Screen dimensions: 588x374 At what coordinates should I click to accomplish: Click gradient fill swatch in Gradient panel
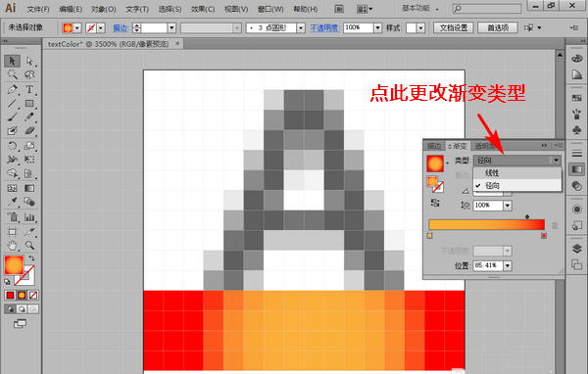coord(435,164)
